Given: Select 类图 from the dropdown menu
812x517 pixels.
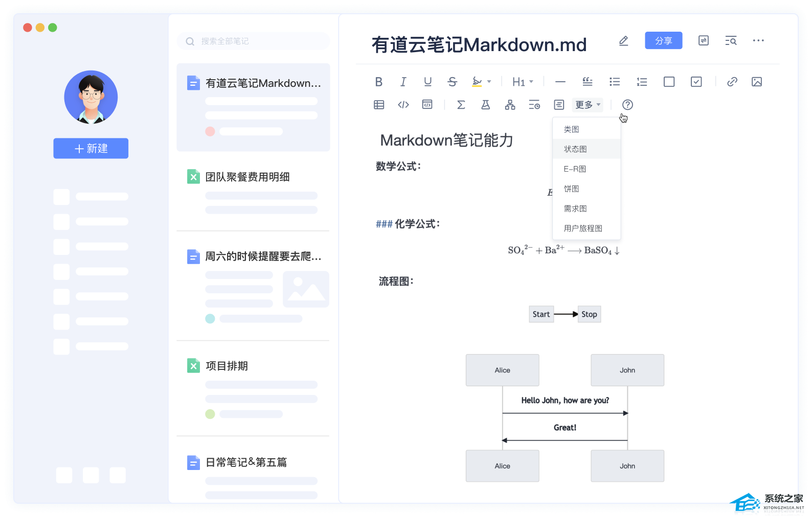Looking at the screenshot, I should 587,129.
